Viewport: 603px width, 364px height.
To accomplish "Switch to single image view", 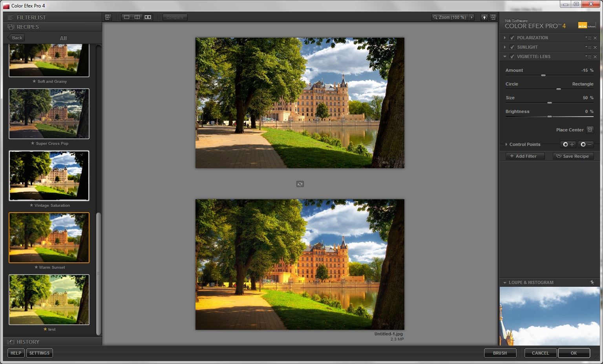I will tap(126, 17).
